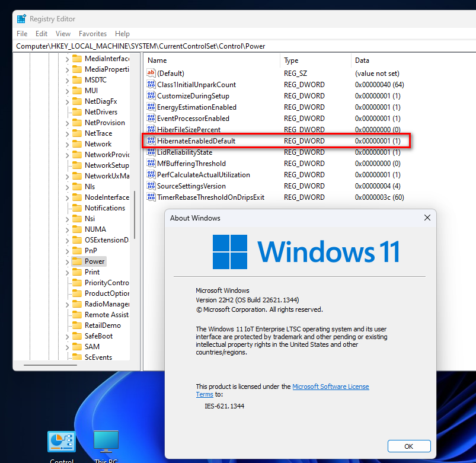476x463 pixels.
Task: Click the Power key folder icon
Action: point(77,261)
